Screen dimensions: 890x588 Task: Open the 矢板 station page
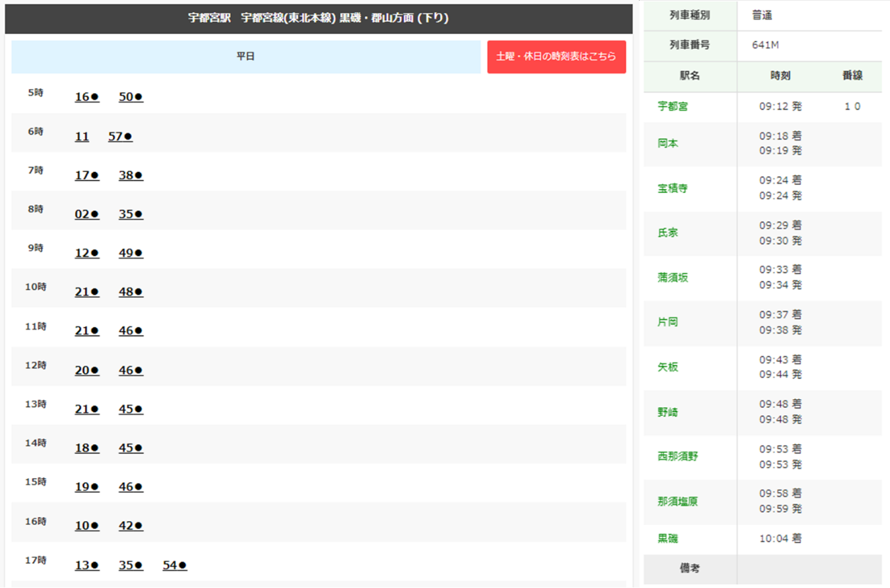coord(668,367)
